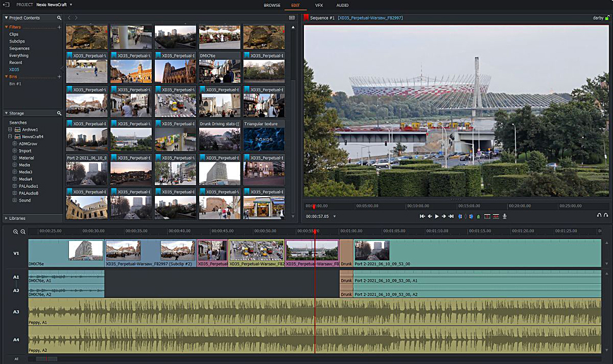Play the sequence
This screenshot has height=364, width=613.
coord(437,216)
